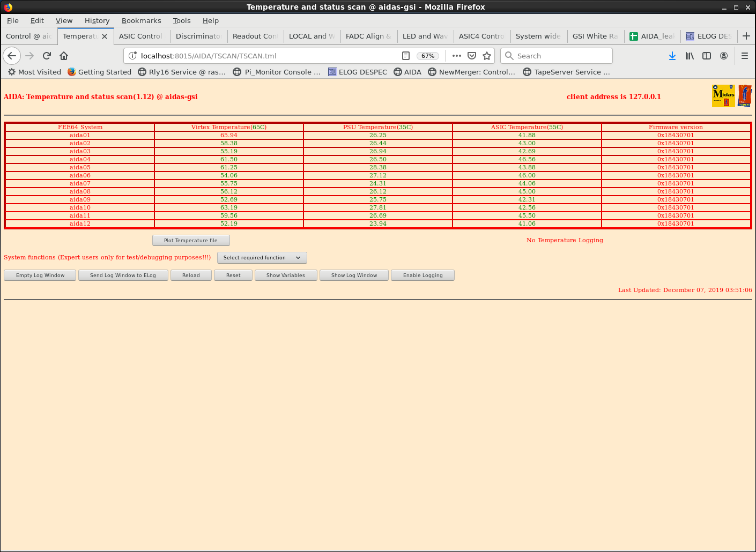
Task: Open the Downloads arrow icon
Action: tap(672, 56)
